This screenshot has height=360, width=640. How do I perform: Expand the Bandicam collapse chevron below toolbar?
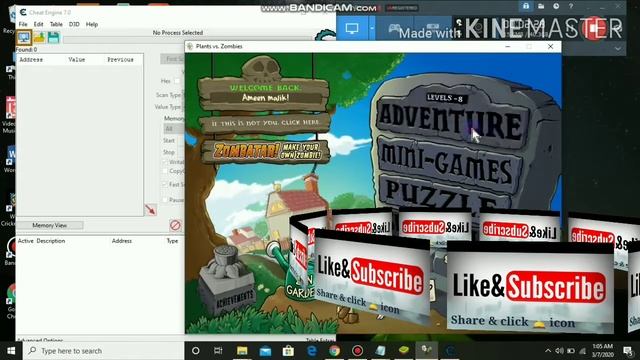pyautogui.click(x=618, y=49)
